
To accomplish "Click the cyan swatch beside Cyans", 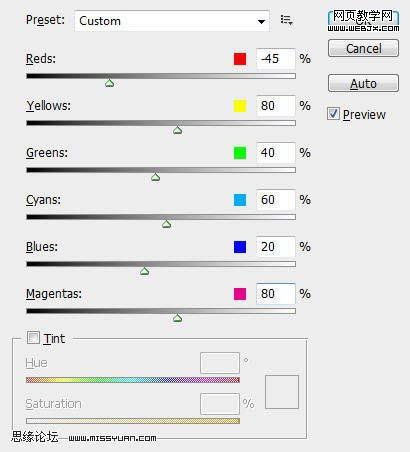I will (240, 200).
